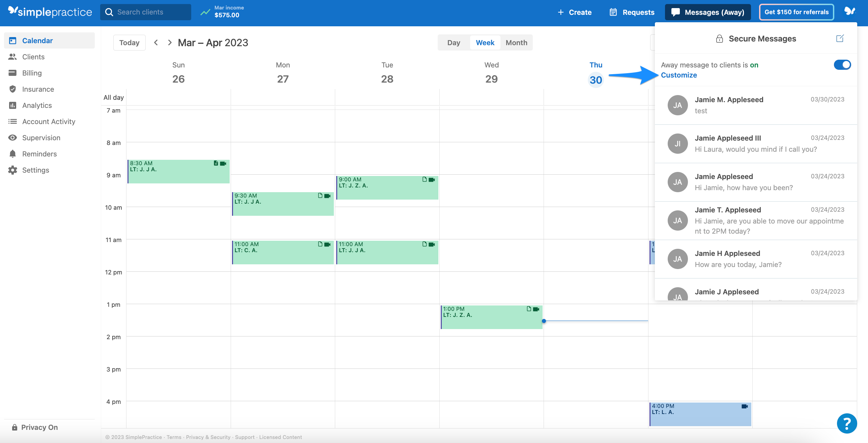The height and width of the screenshot is (443, 868).
Task: Open the Reminders section
Action: click(x=39, y=154)
